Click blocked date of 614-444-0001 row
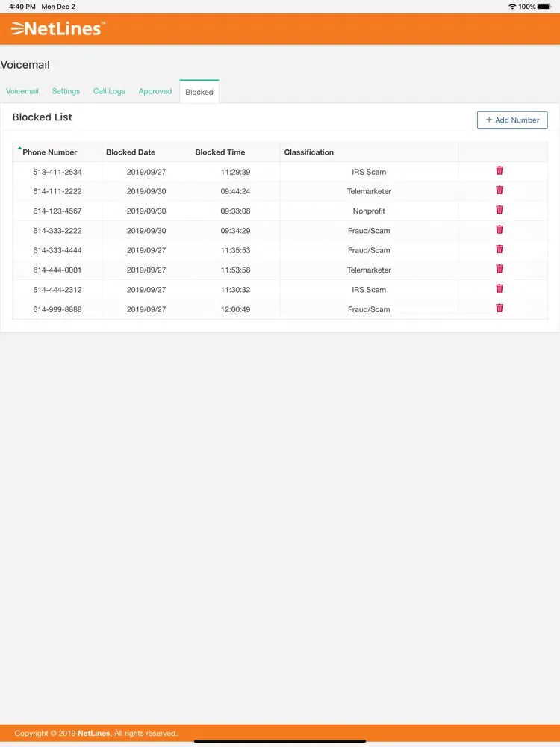The height and width of the screenshot is (747, 560). point(146,270)
